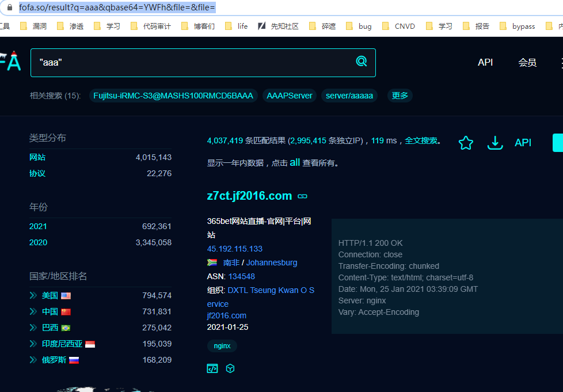
Task: Expand the 中国 country ranking row
Action: click(33, 311)
